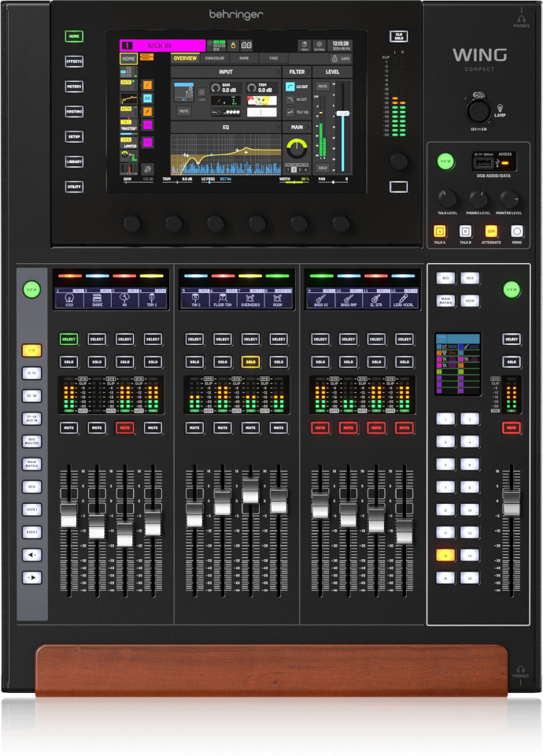
Task: Toggle the Mono monitor button
Action: coord(516,232)
